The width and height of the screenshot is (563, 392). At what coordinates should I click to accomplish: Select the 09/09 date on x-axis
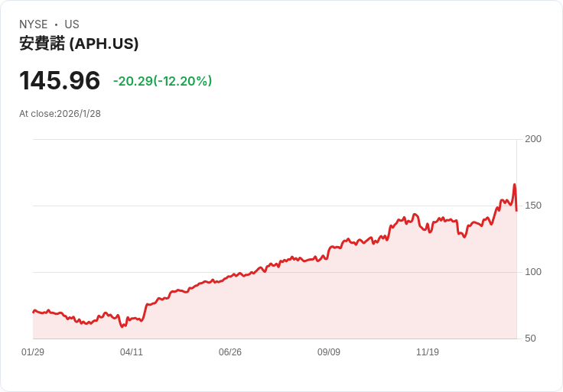point(329,352)
